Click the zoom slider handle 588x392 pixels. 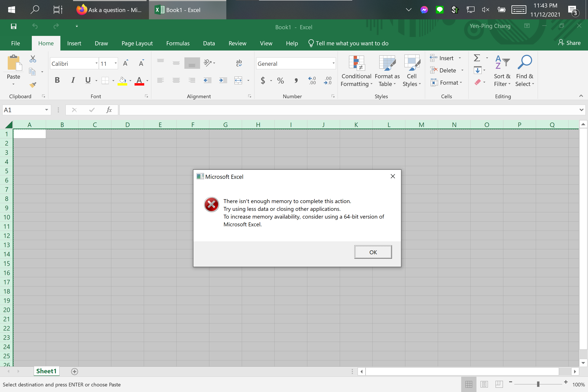(538, 384)
